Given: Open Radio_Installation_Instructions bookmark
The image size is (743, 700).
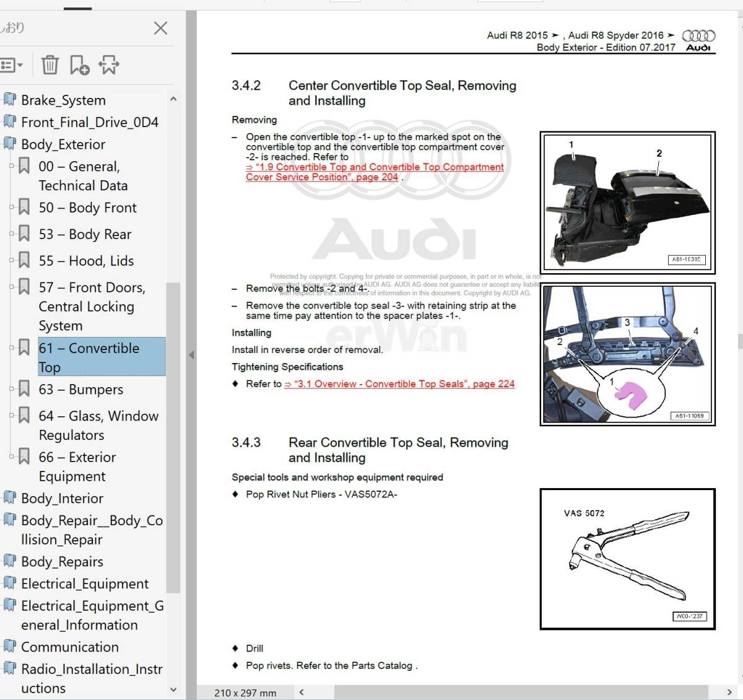Looking at the screenshot, I should 92,678.
